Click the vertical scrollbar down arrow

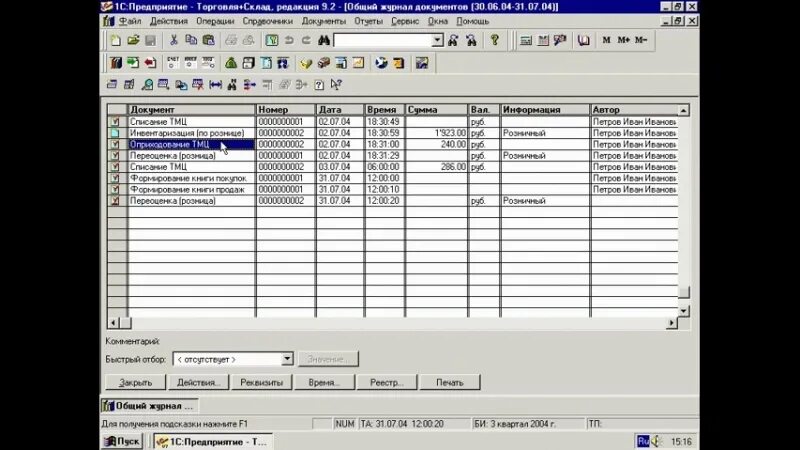[x=684, y=311]
